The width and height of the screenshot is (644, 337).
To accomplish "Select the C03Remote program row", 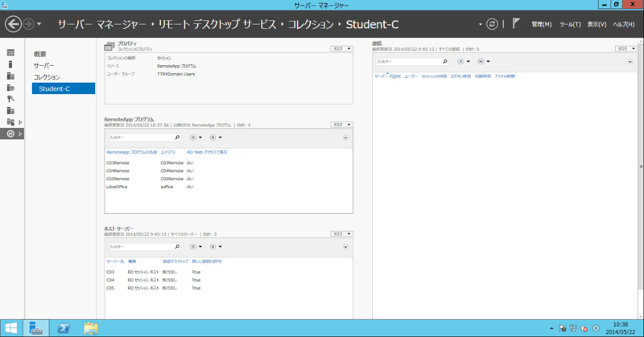I will click(229, 163).
